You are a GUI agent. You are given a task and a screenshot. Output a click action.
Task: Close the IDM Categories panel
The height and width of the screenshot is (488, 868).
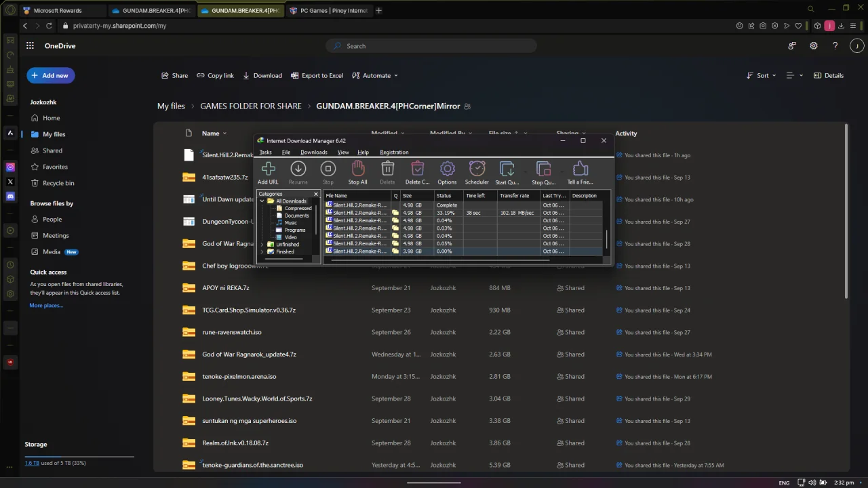(x=316, y=194)
